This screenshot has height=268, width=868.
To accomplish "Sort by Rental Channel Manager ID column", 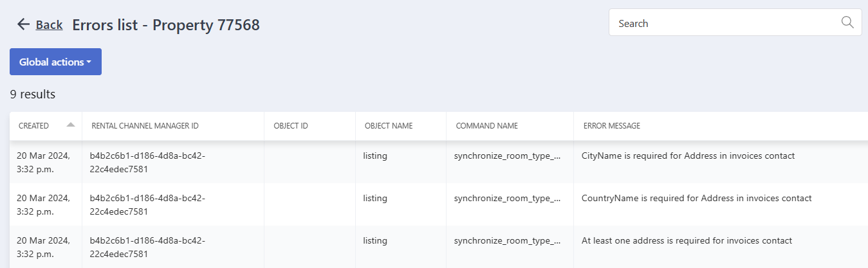I will click(145, 125).
